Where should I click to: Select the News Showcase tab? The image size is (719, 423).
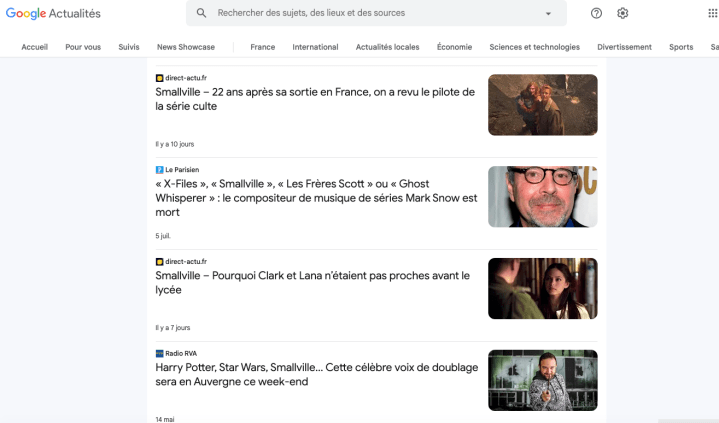186,47
